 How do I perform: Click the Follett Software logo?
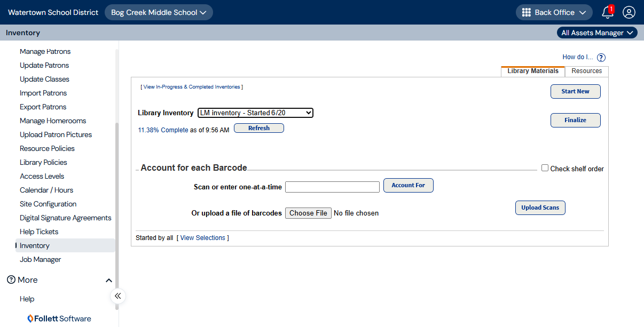click(x=59, y=318)
